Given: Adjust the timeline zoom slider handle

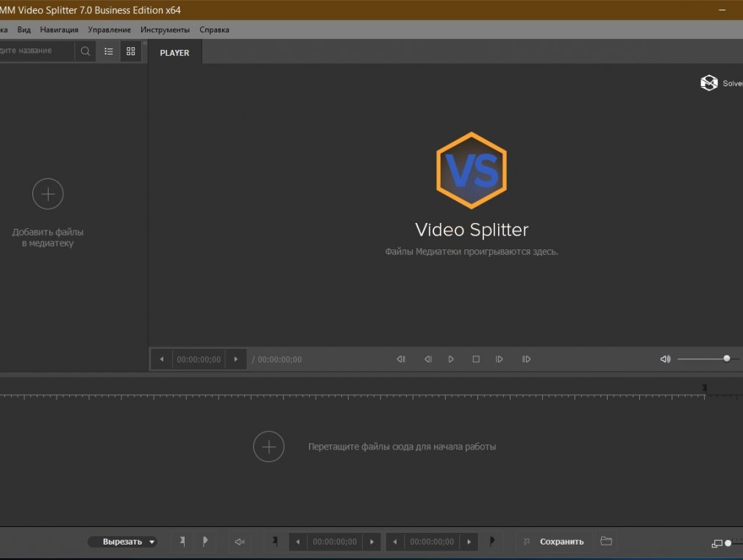Looking at the screenshot, I should [728, 543].
